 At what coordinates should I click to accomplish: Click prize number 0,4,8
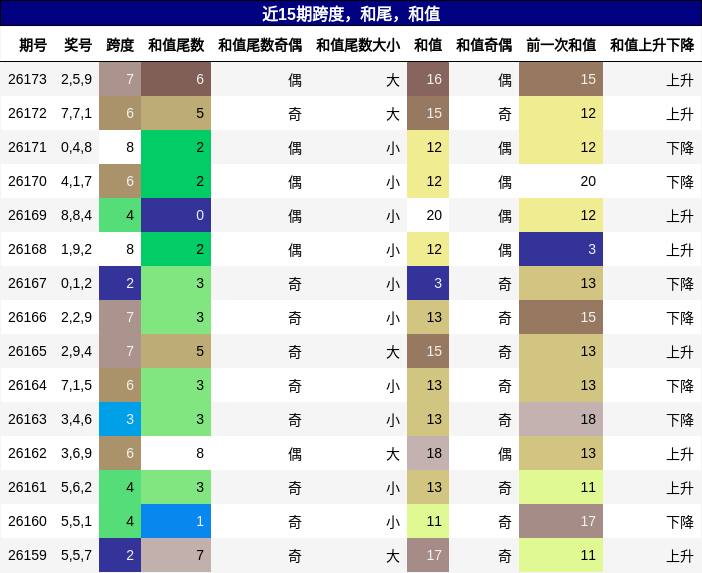(x=77, y=147)
